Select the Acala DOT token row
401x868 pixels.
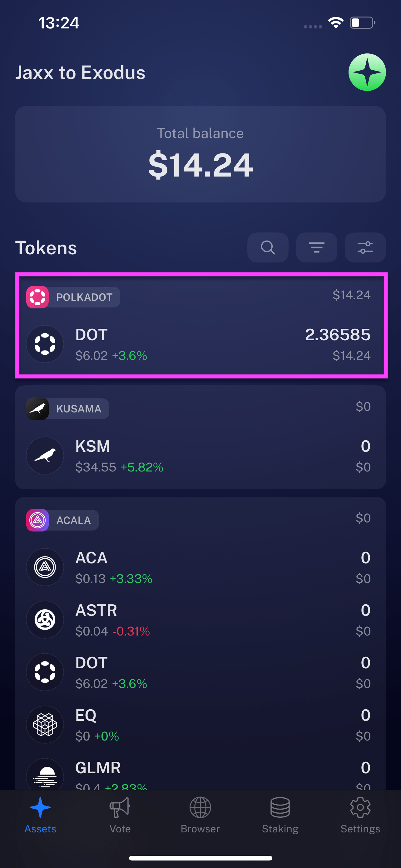[200, 672]
